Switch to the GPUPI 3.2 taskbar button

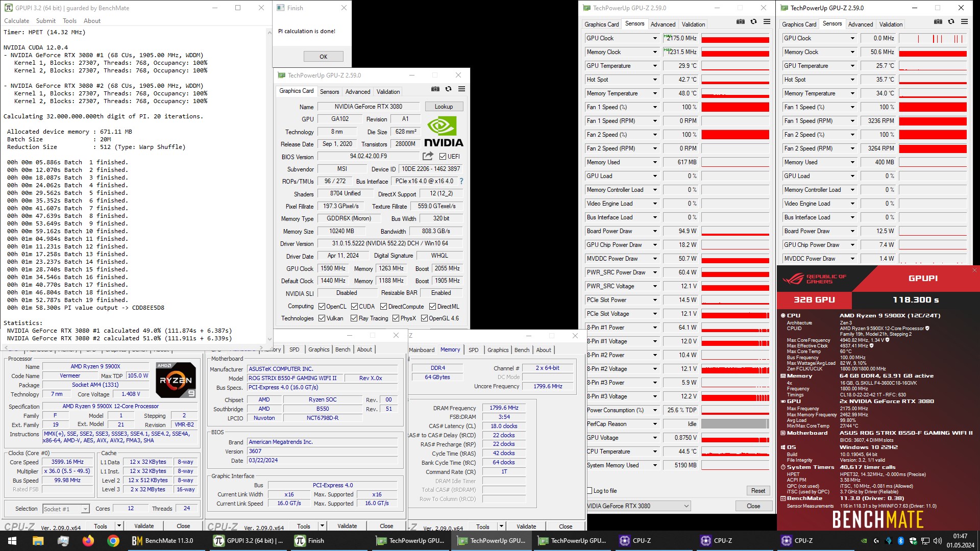coord(249,541)
